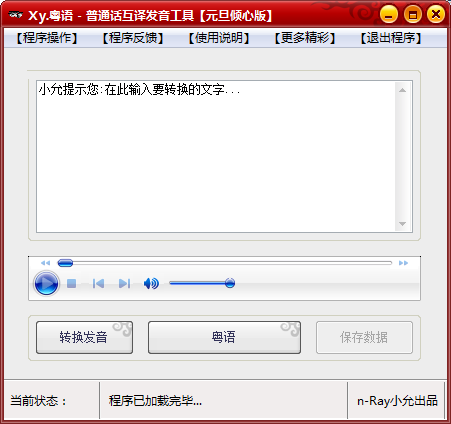Click the text box scroll down arrow
Screen dimensions: 451x424
pos(402,224)
